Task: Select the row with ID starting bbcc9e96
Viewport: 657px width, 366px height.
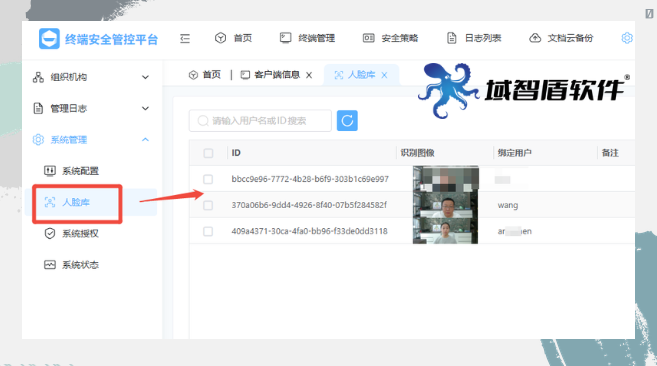Action: [x=208, y=179]
